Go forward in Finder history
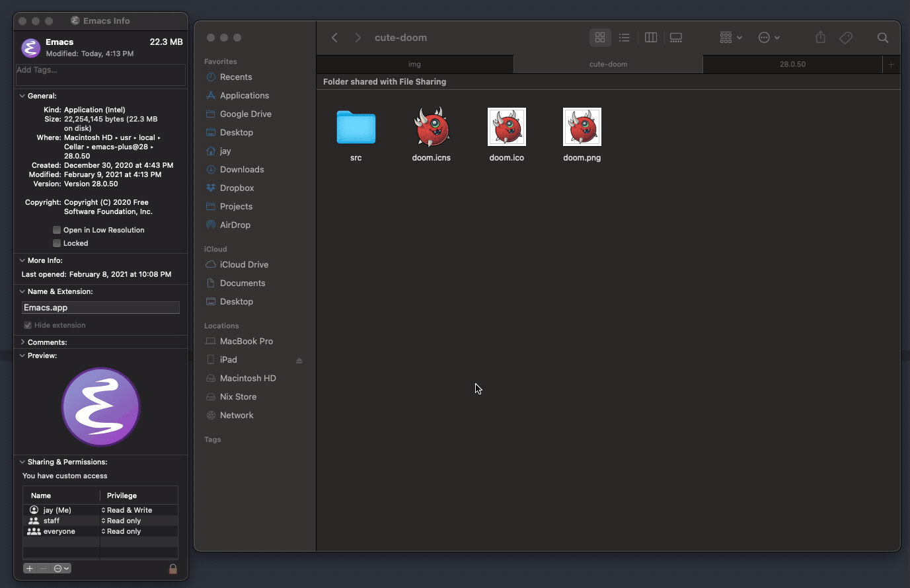This screenshot has height=588, width=910. 358,38
